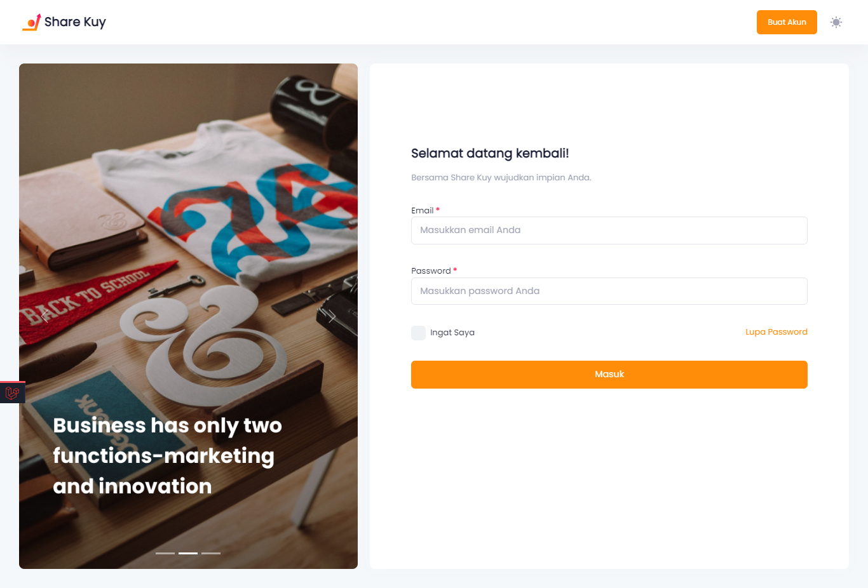The image size is (868, 588).
Task: Click the carousel caption about business functions
Action: click(166, 456)
